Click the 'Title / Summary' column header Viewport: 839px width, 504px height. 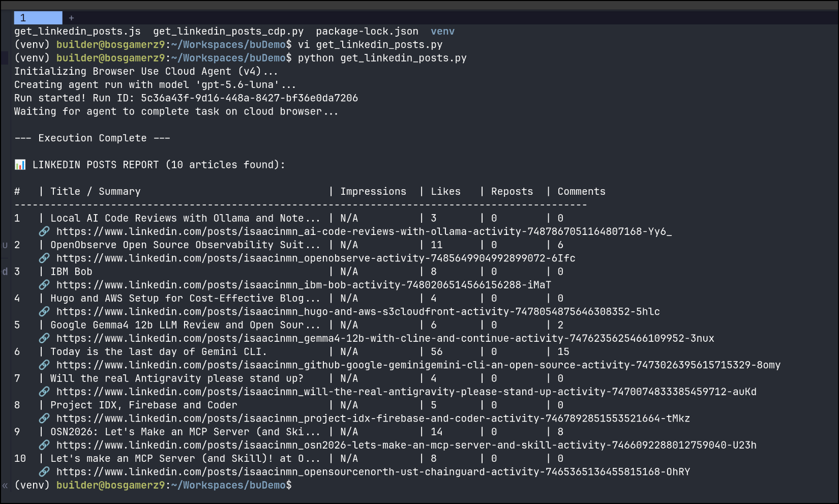click(x=95, y=192)
